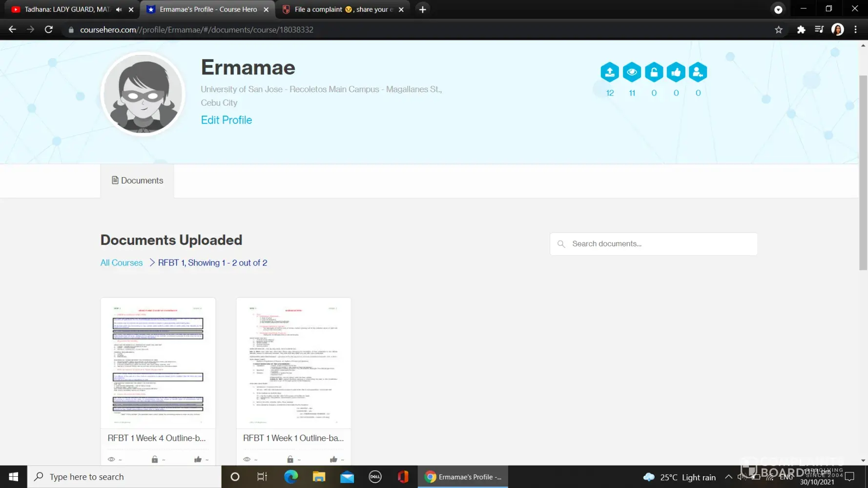Open the Chrome three-dot menu
Image resolution: width=868 pixels, height=488 pixels.
[855, 30]
